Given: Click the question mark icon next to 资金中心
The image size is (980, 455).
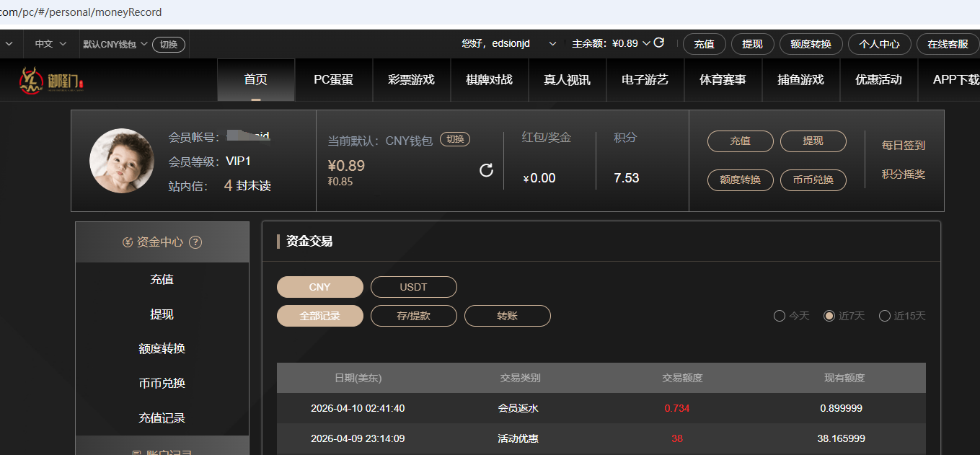Looking at the screenshot, I should point(195,242).
